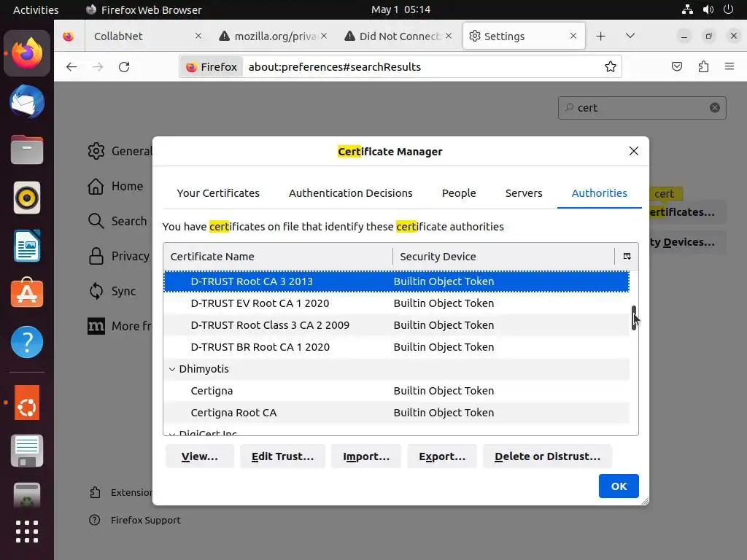Confirm with the OK button
This screenshot has height=560, width=747.
point(619,486)
